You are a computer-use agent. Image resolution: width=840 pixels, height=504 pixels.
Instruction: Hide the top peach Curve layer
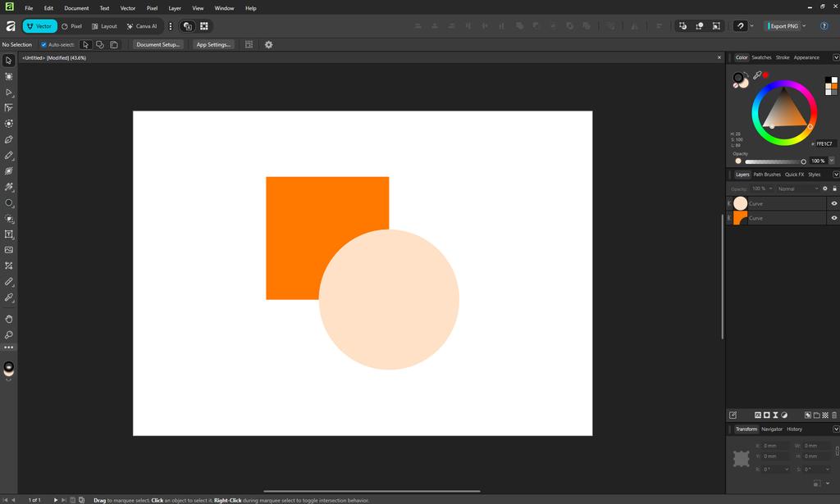click(x=833, y=204)
